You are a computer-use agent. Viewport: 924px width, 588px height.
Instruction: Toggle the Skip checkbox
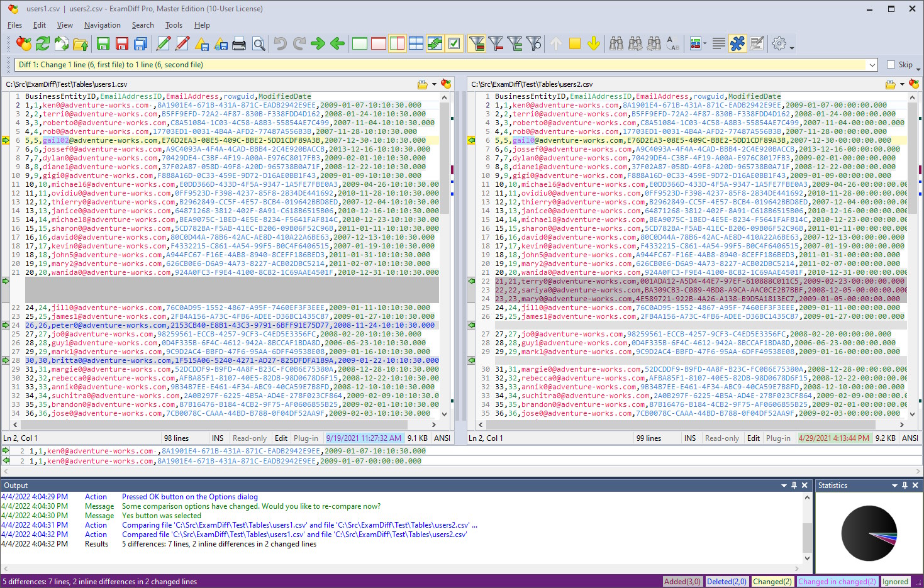tap(891, 65)
